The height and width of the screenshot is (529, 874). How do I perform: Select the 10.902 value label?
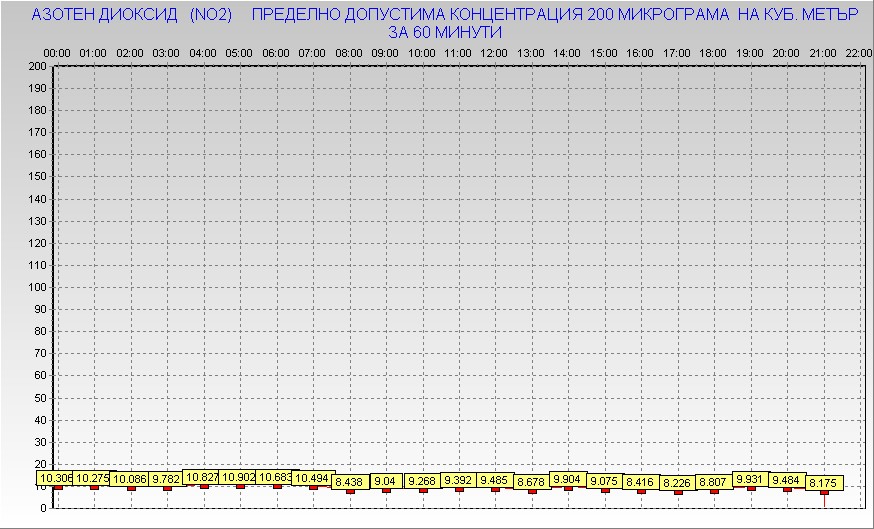tap(239, 478)
